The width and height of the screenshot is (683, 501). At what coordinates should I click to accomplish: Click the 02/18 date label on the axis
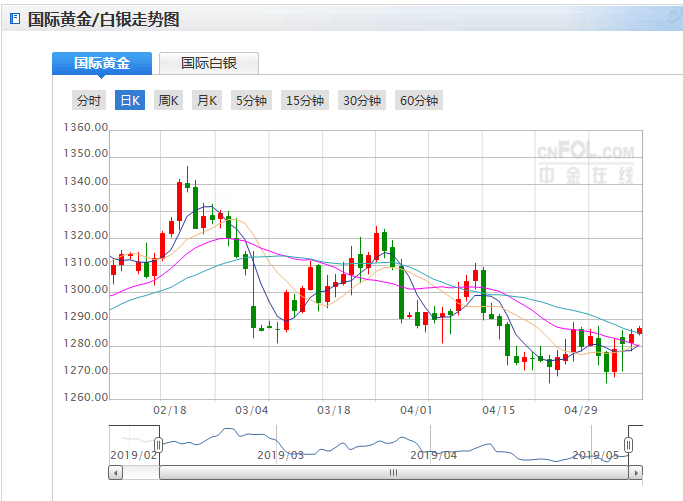click(x=170, y=410)
